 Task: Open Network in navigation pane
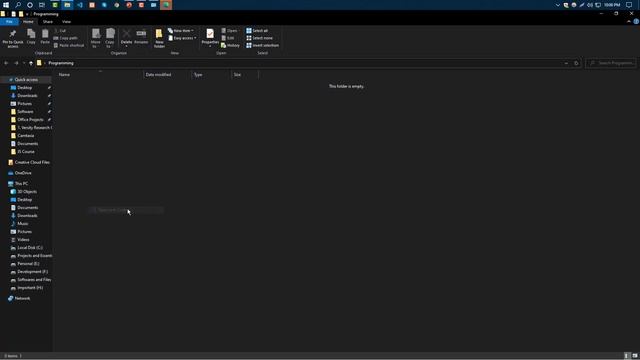(x=22, y=298)
